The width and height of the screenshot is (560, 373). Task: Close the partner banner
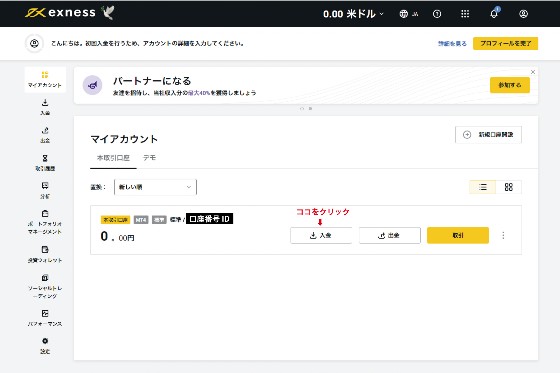coord(533,72)
